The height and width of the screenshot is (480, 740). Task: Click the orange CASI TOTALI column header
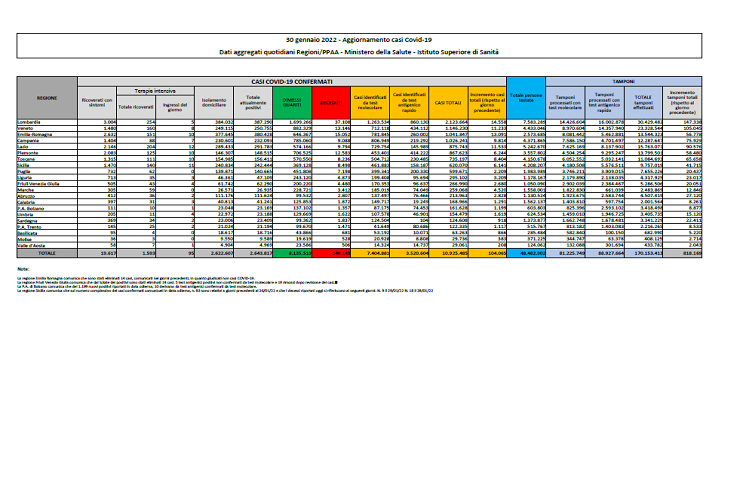pos(448,101)
